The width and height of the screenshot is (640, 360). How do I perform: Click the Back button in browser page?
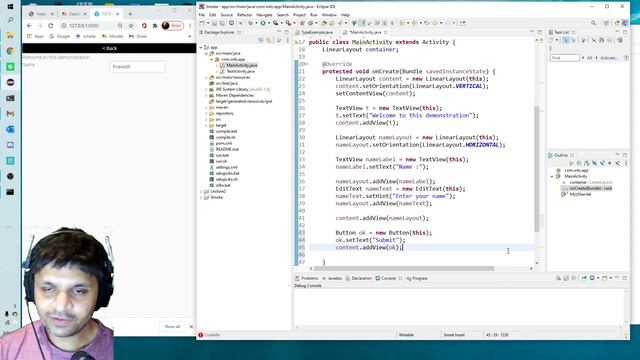(109, 48)
